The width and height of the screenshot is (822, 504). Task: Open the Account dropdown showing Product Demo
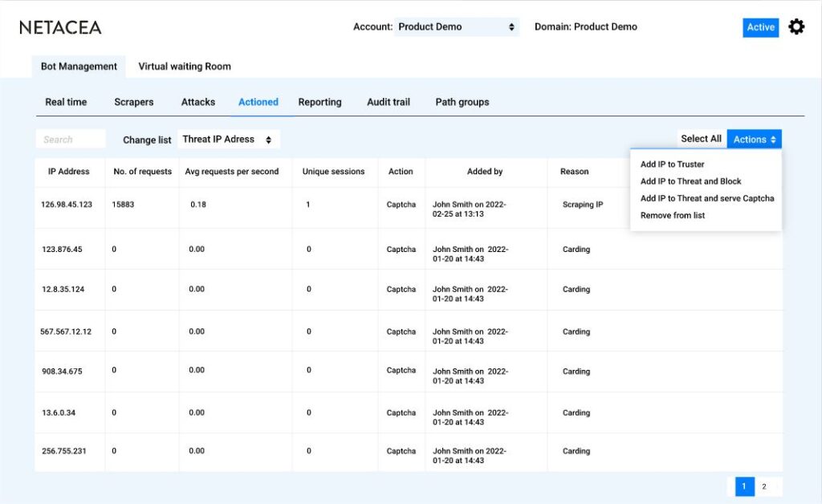pyautogui.click(x=456, y=26)
